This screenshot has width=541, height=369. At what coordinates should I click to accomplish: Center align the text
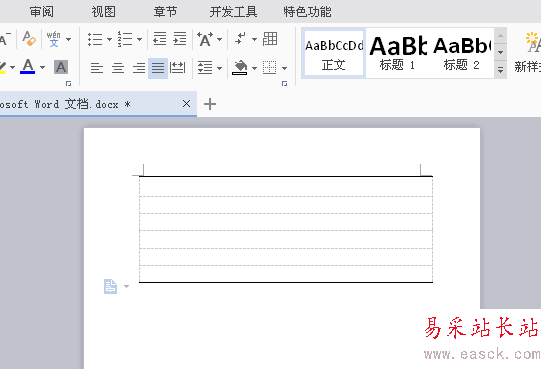[x=118, y=68]
